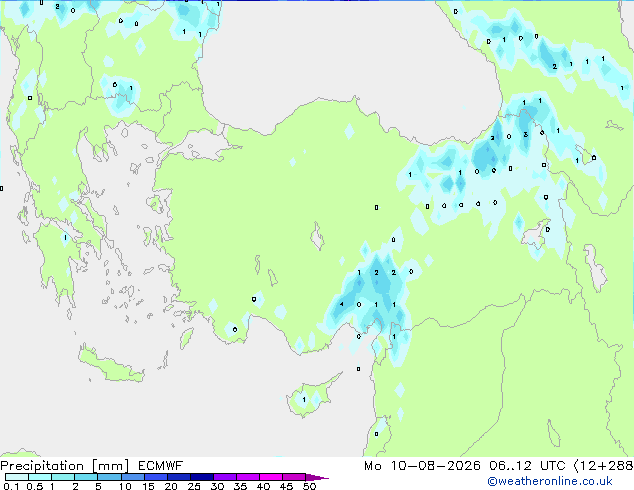Screen dimensions: 634x490
Task: Select the pink 35 to 40 legend swatch
Action: click(248, 477)
